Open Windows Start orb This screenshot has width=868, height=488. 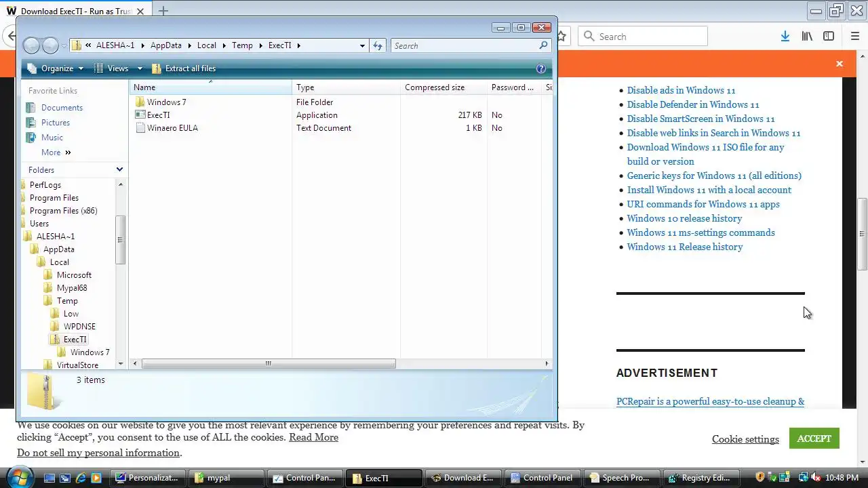(x=18, y=477)
